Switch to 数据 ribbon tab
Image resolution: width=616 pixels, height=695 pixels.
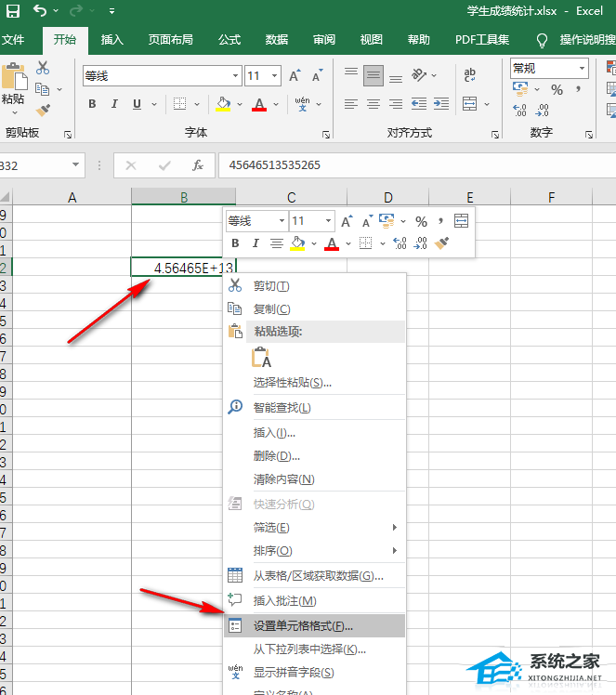[277, 40]
